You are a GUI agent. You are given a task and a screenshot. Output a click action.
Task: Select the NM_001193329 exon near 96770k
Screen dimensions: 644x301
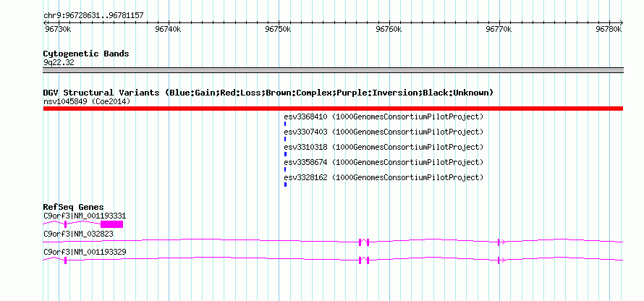(x=499, y=260)
